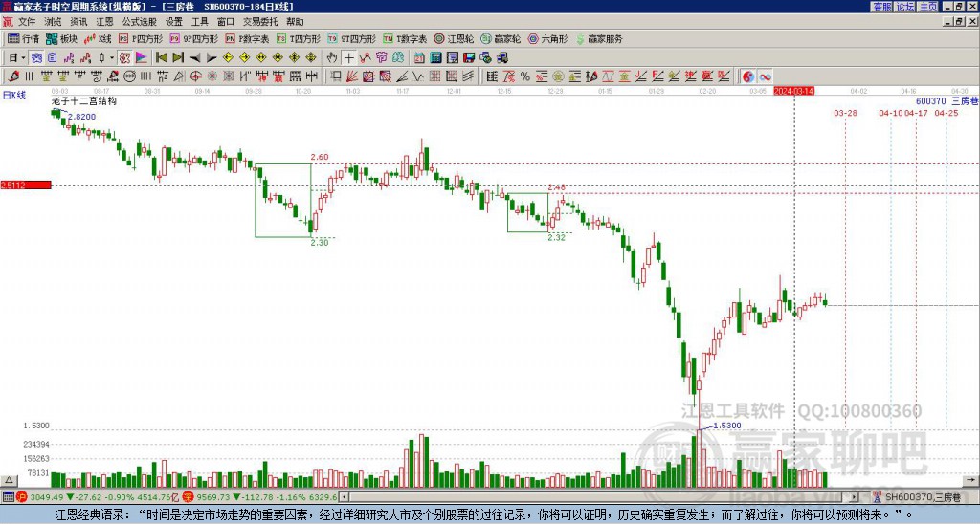Open the 交易委托 menu
Viewport: 980px width, 524px height.
click(x=260, y=22)
